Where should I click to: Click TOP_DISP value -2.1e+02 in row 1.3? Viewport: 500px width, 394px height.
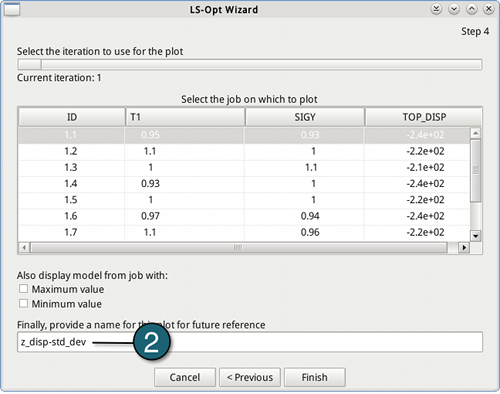click(x=425, y=167)
